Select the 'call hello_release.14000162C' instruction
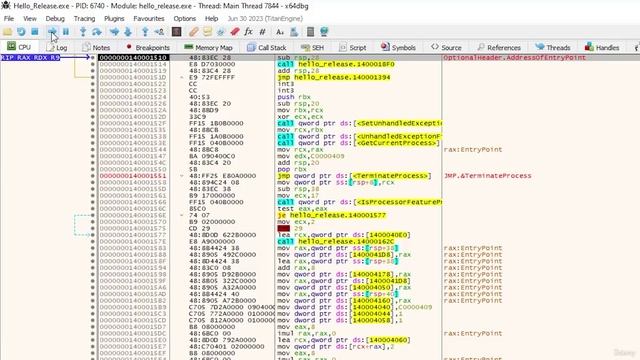 [x=336, y=241]
